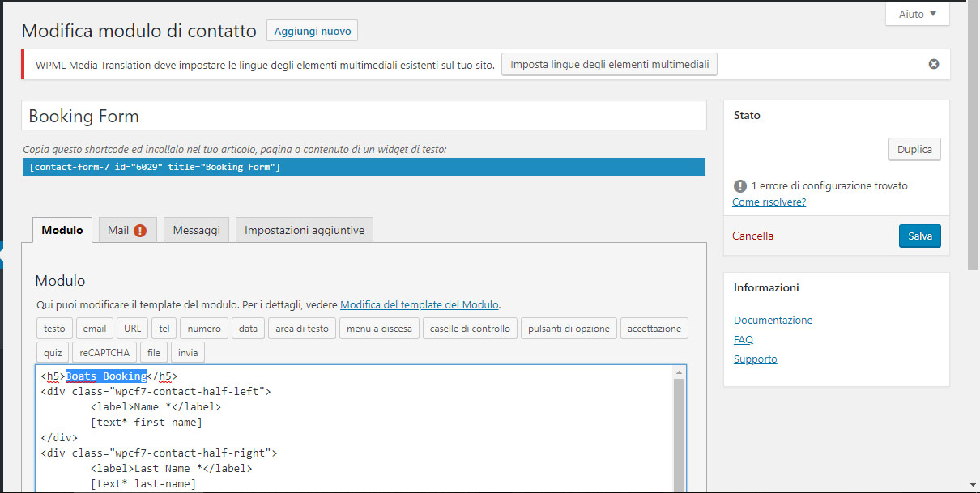This screenshot has height=493, width=980.
Task: Open the Impostazioni aggiuntive tab
Action: coord(305,231)
